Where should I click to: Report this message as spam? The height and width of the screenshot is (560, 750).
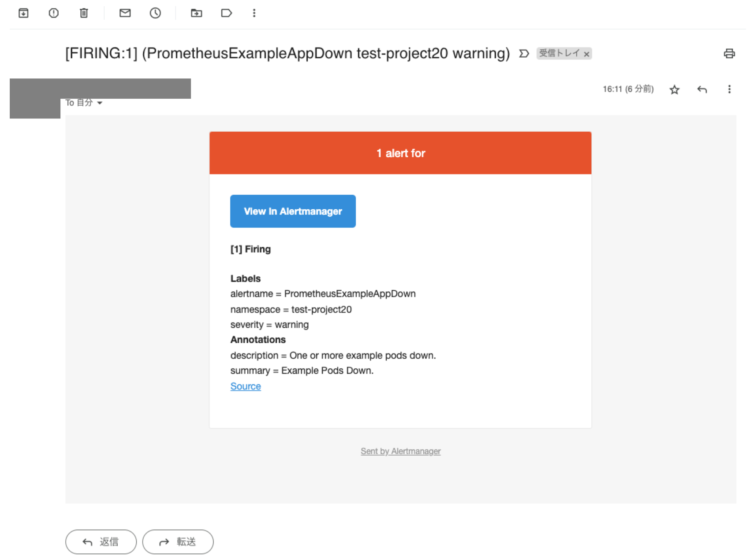click(53, 13)
